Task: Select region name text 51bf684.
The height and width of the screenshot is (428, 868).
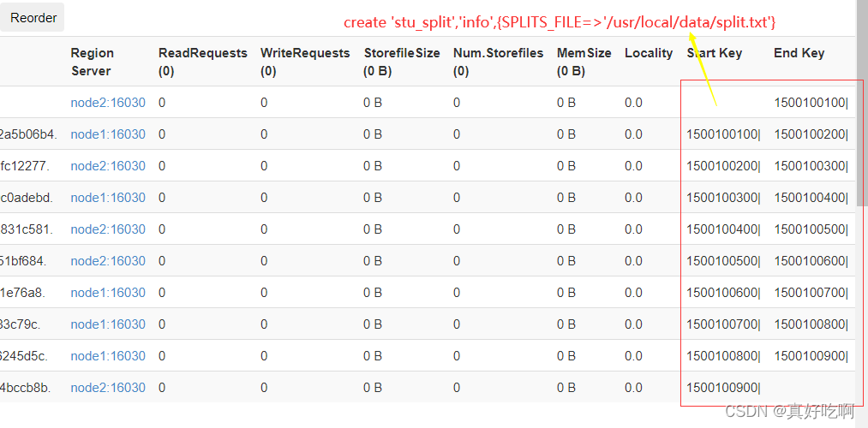Action: 24,260
